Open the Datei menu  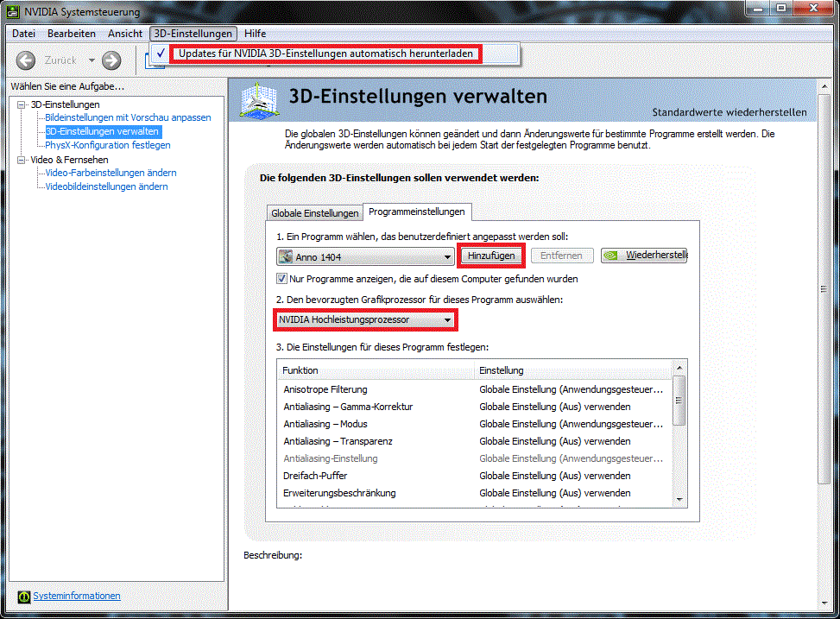click(23, 33)
